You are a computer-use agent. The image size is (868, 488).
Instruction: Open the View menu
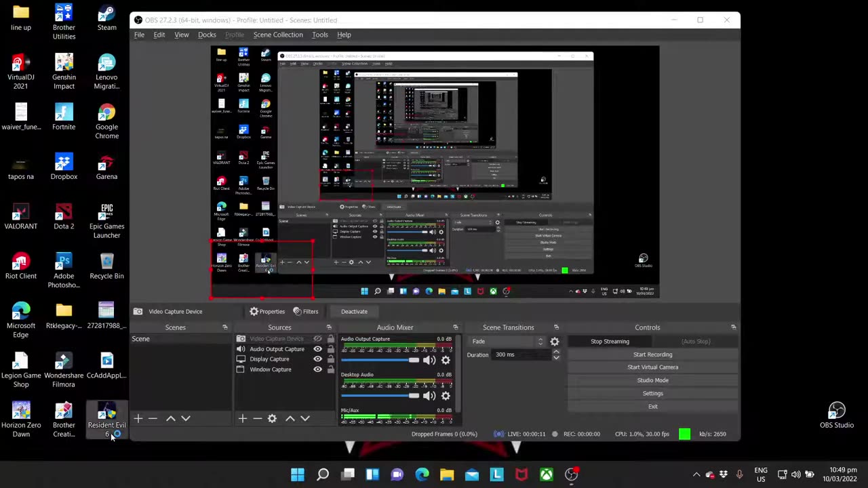182,35
